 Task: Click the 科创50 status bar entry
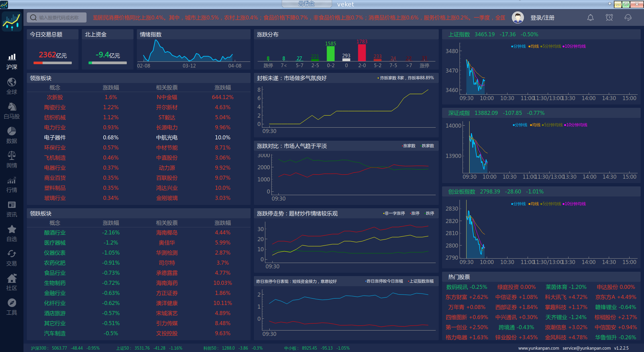(x=233, y=348)
